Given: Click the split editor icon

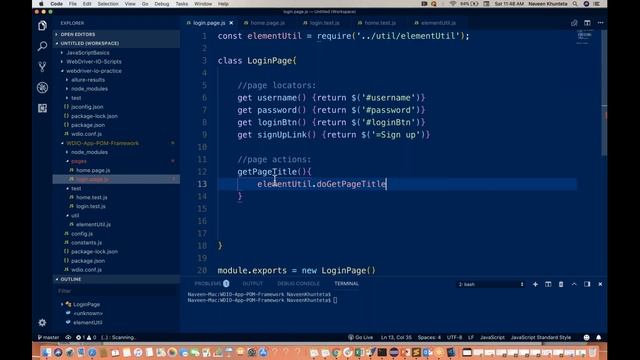Looking at the screenshot, I should [x=587, y=23].
